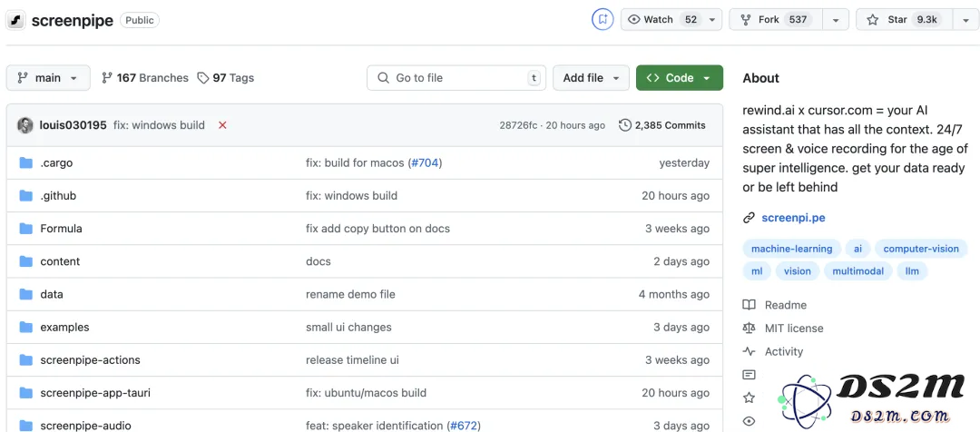Fork the repository
This screenshot has width=980, height=432.
click(776, 19)
